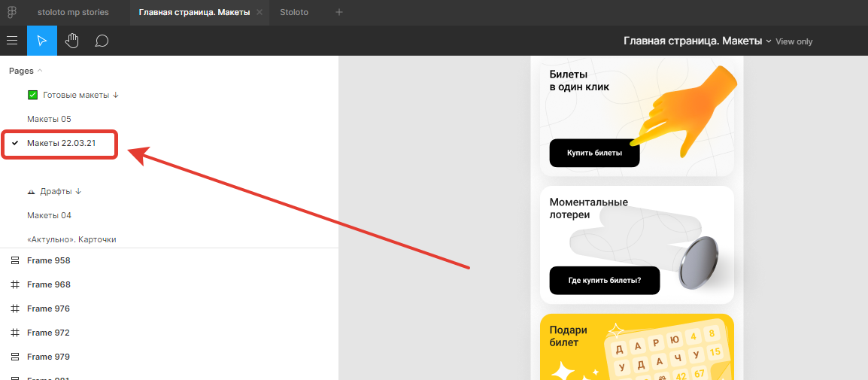Click the Подари билет yellow card
This screenshot has width=868, height=380.
(x=636, y=346)
